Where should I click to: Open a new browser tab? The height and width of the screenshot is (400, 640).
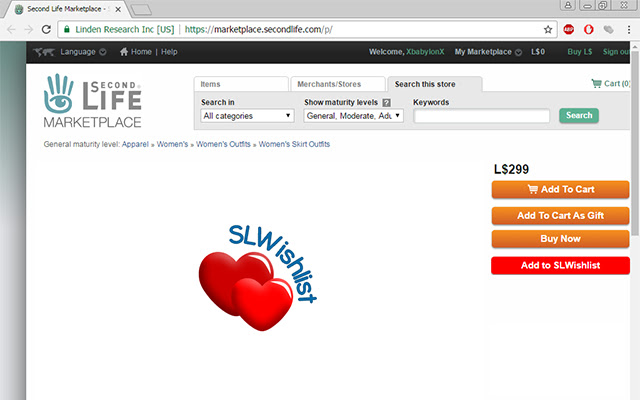pos(141,9)
